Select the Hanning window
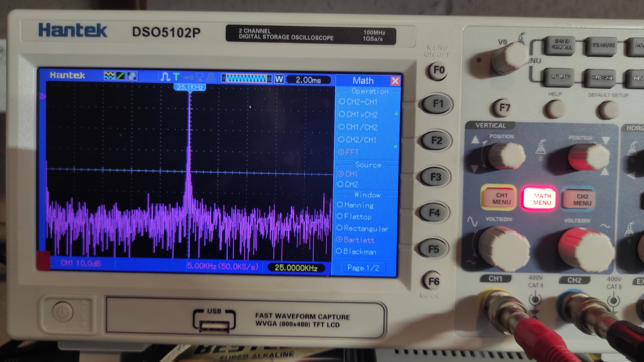 click(355, 205)
